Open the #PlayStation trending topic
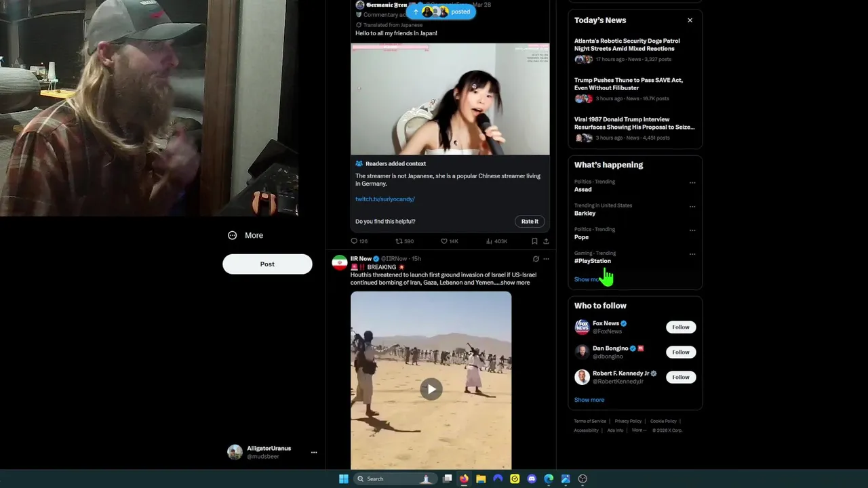The width and height of the screenshot is (868, 488). [x=593, y=261]
